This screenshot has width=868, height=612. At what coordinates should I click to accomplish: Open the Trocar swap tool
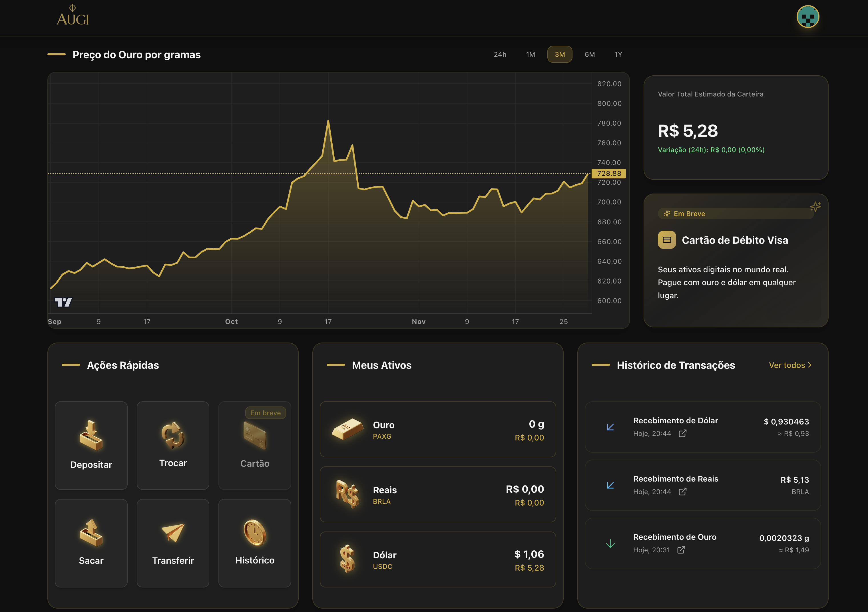(172, 445)
